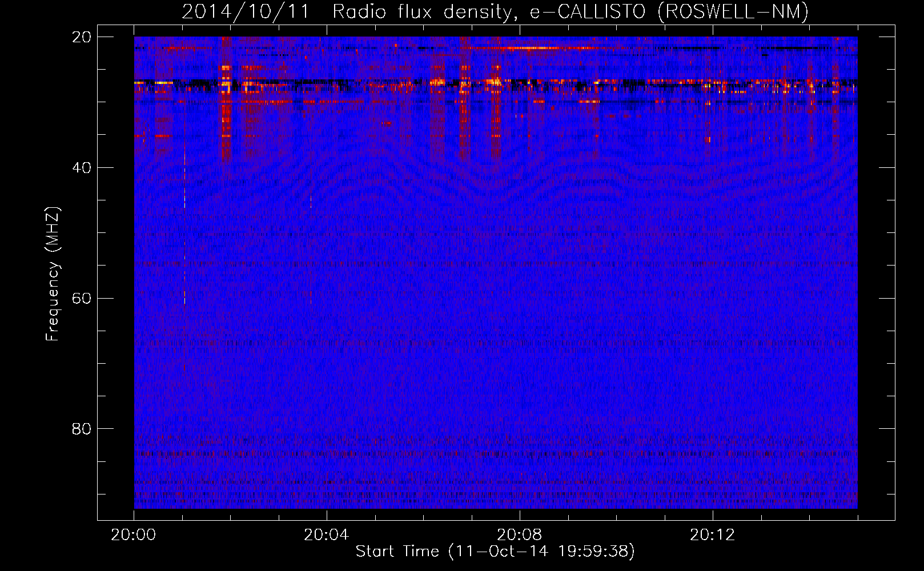
Task: Click the 'Frequency (MHZ)' axis label
Action: 52,274
